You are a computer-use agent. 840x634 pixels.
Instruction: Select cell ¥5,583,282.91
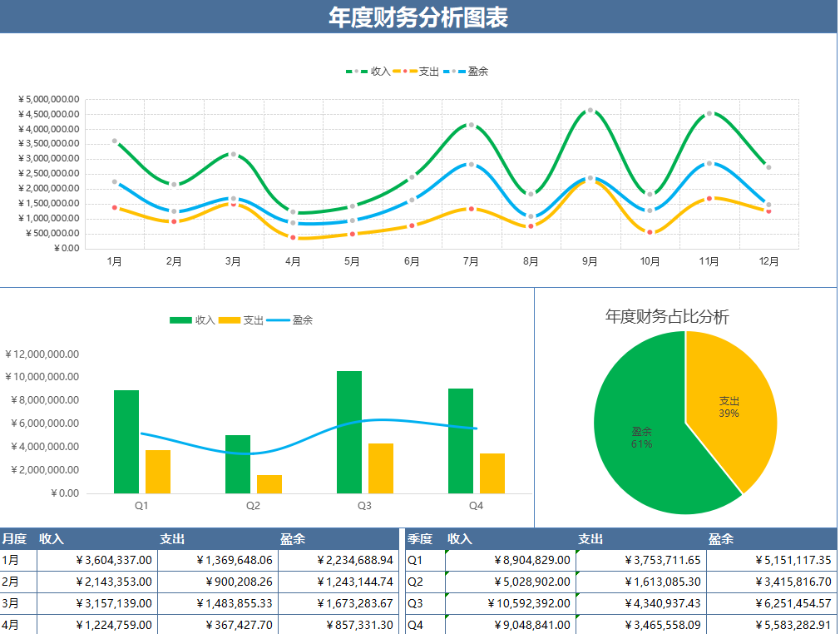point(772,625)
